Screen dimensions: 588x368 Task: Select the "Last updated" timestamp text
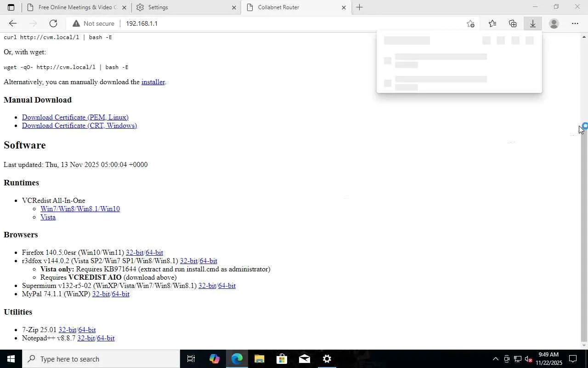(x=75, y=165)
